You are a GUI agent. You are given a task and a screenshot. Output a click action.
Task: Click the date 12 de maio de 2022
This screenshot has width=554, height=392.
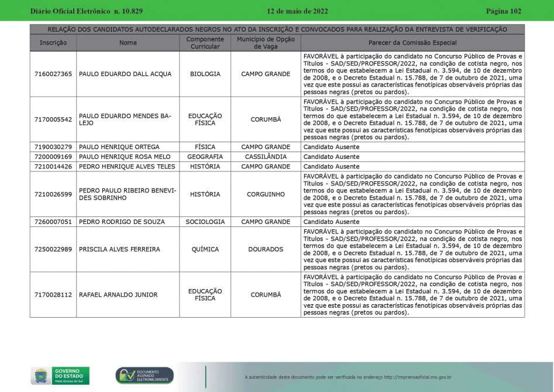tap(297, 11)
